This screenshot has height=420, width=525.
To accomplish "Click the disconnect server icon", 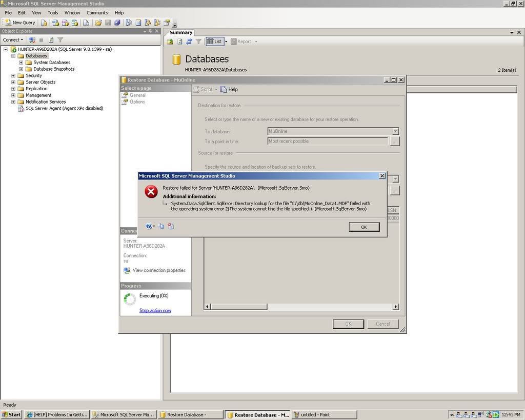I will coord(32,39).
